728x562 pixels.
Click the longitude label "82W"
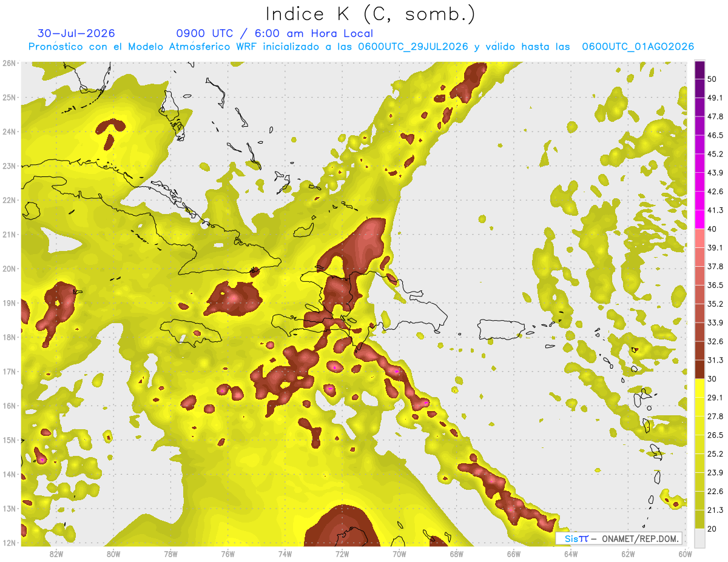pyautogui.click(x=56, y=554)
